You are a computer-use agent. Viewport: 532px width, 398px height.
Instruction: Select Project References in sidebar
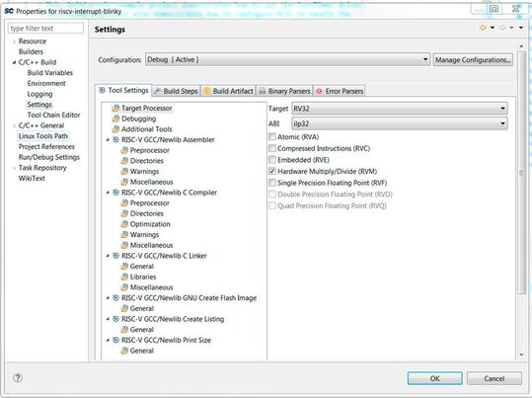coord(46,147)
